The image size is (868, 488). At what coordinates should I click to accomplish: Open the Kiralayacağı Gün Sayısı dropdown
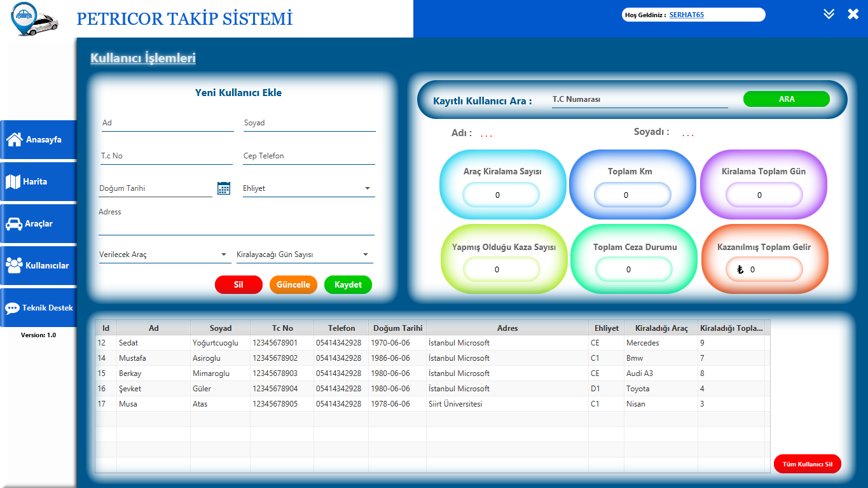point(366,254)
